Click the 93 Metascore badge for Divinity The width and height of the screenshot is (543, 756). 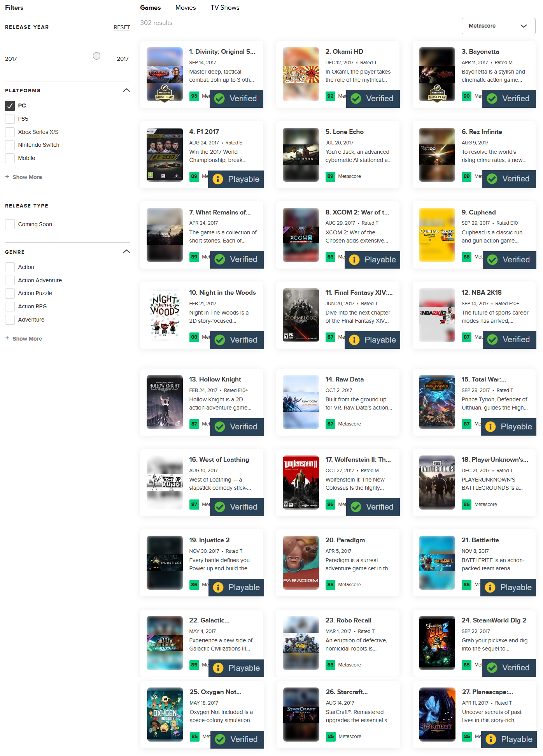tap(194, 96)
